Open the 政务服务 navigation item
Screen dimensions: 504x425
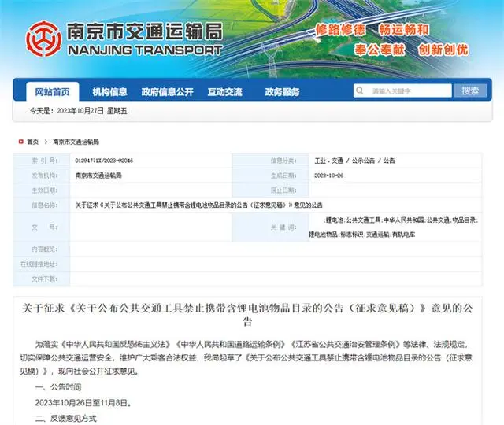pyautogui.click(x=282, y=91)
